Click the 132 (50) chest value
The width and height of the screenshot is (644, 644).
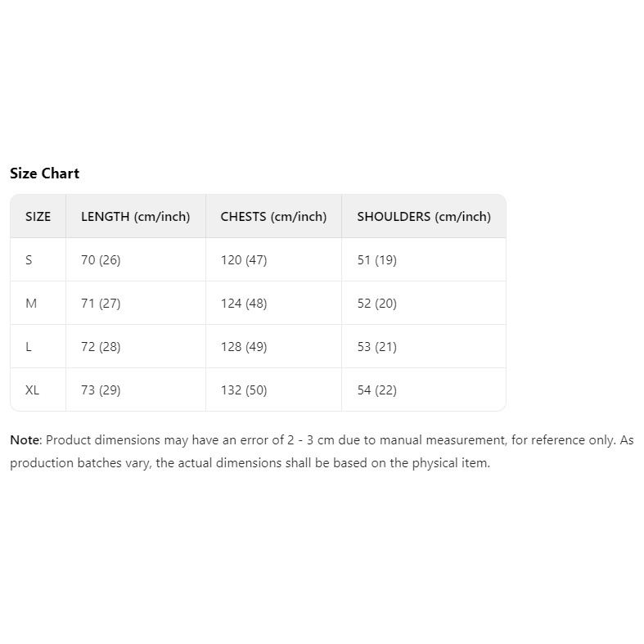[244, 390]
